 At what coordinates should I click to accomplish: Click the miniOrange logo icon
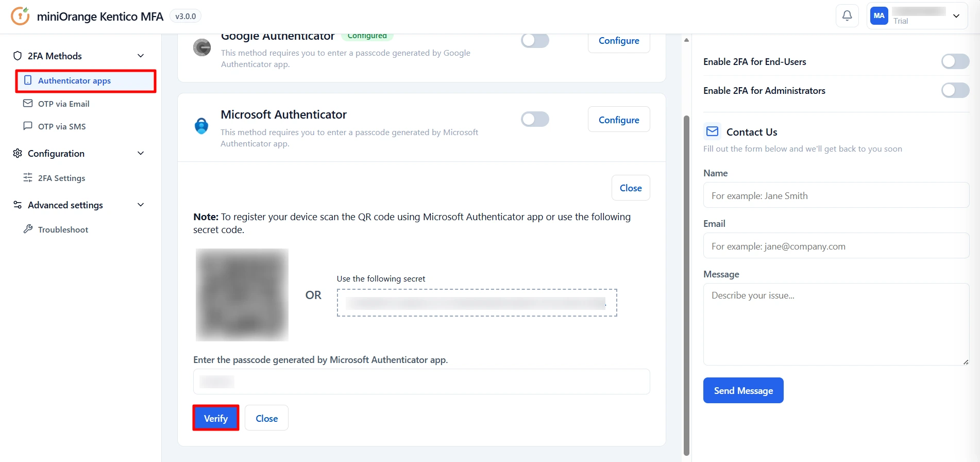coord(20,16)
